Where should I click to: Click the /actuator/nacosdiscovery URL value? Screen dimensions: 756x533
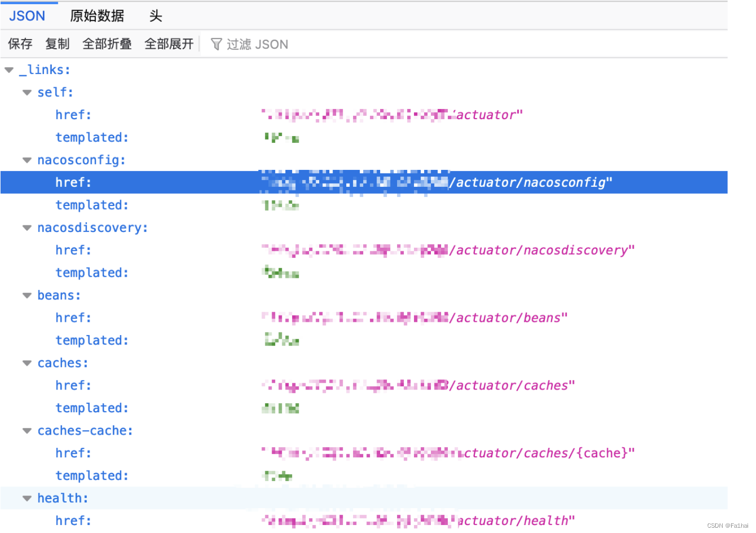click(x=448, y=250)
